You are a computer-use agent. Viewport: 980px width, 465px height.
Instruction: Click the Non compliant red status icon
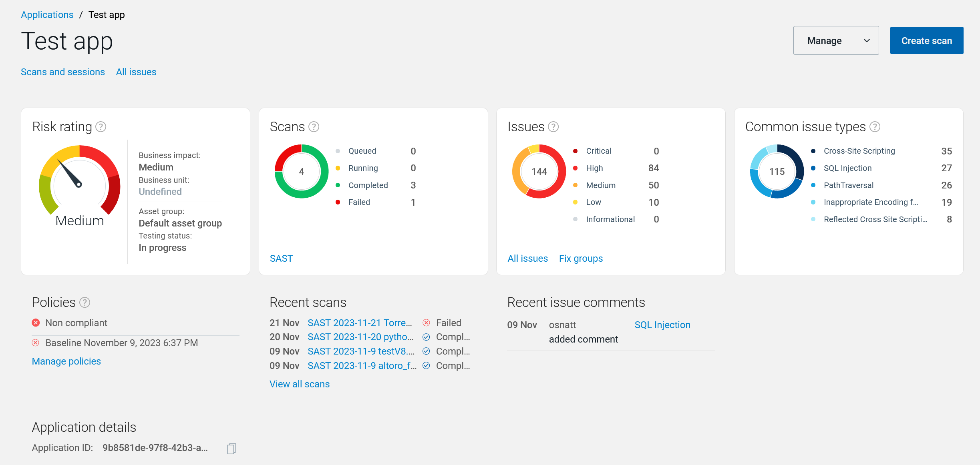tap(36, 323)
